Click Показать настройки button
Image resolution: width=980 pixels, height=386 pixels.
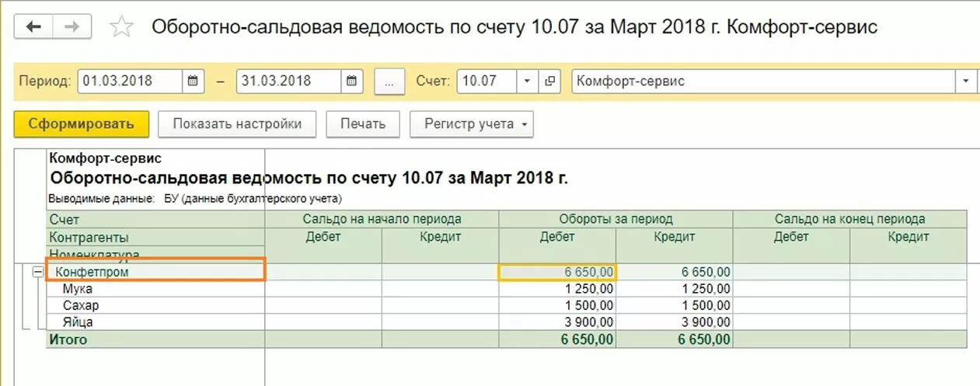(236, 124)
